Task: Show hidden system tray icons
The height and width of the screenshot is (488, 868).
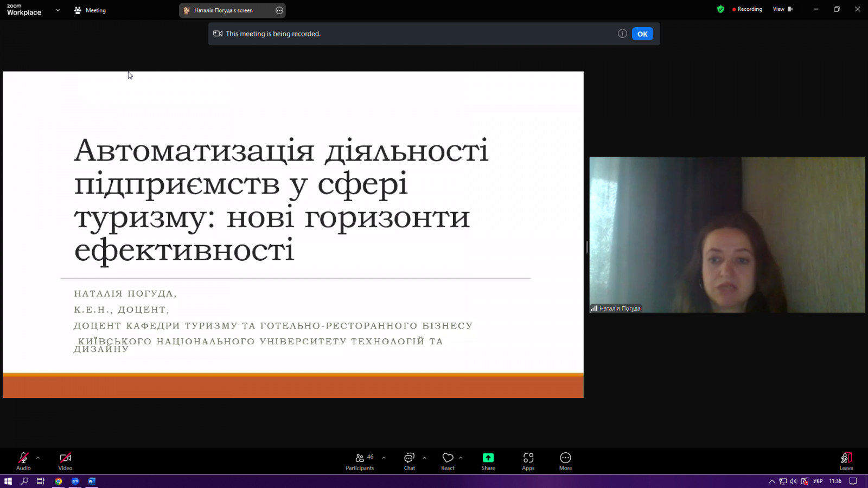Action: (772, 481)
